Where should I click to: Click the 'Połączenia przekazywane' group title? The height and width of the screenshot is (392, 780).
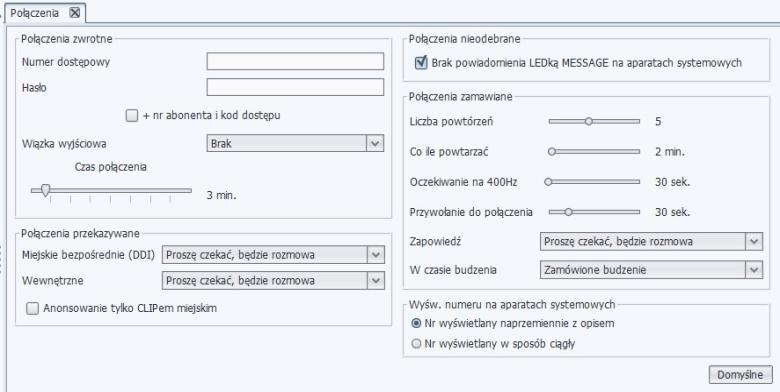[80, 234]
